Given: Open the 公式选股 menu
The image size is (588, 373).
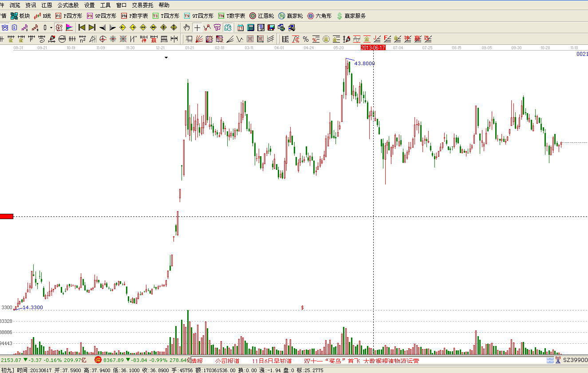Looking at the screenshot, I should 68,5.
